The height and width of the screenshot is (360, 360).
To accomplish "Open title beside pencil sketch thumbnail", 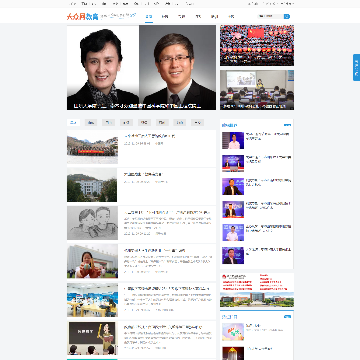I will (x=167, y=212).
